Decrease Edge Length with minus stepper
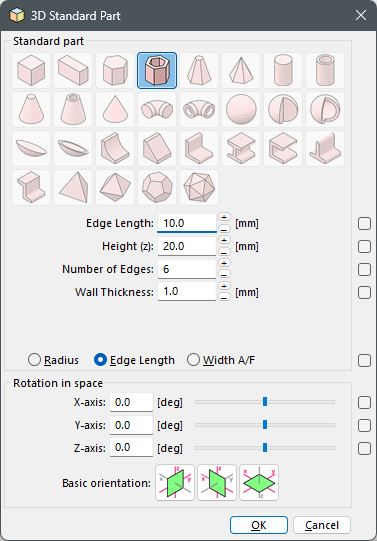377x541 pixels. coord(224,229)
